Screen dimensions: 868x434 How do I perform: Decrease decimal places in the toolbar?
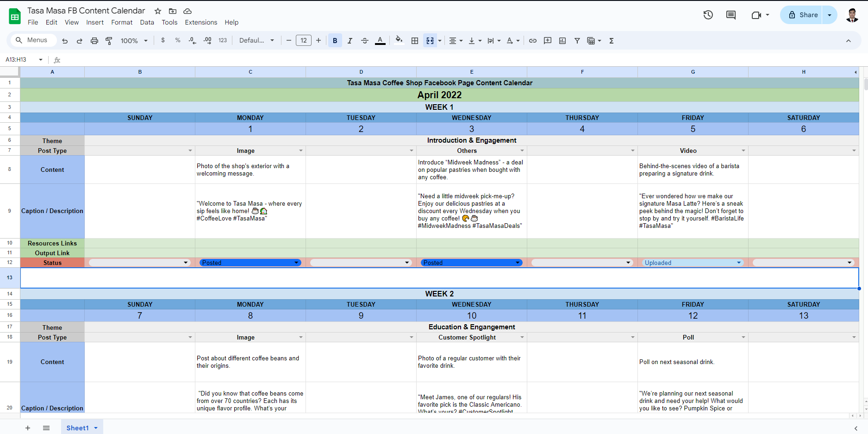click(x=193, y=40)
